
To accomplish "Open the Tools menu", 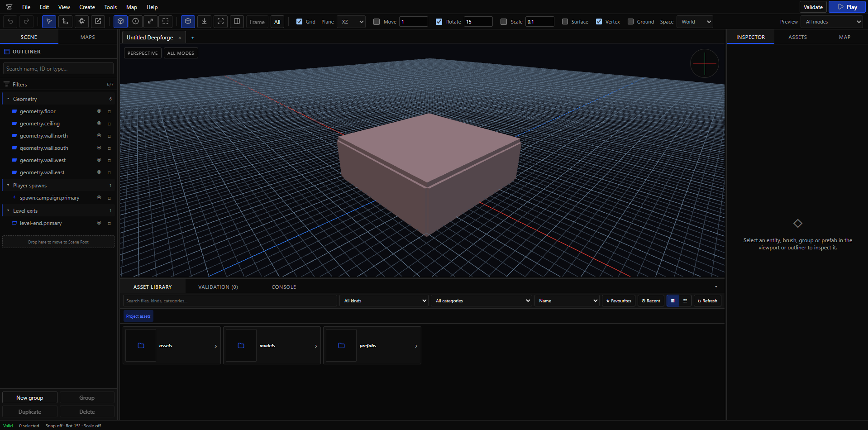I will tap(110, 7).
